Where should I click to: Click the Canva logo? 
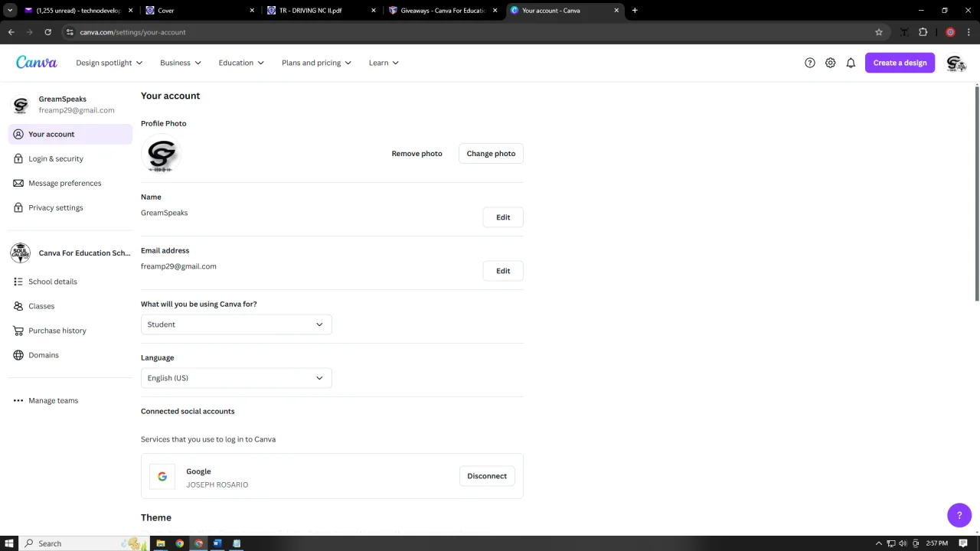(36, 63)
